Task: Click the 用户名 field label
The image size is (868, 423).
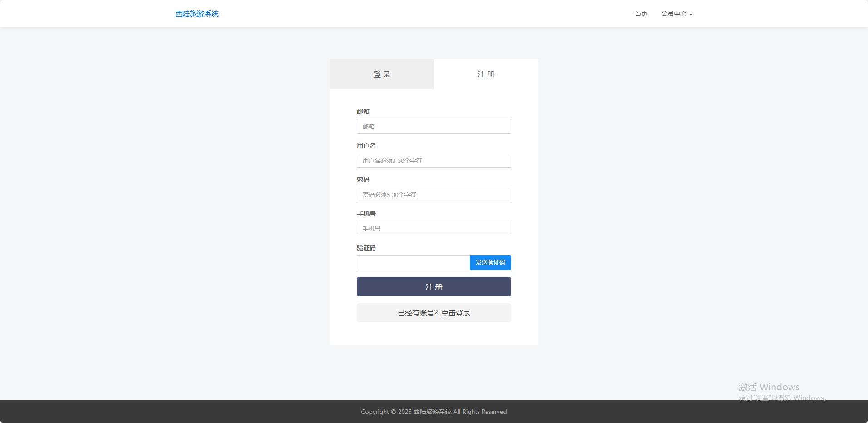Action: (x=366, y=146)
